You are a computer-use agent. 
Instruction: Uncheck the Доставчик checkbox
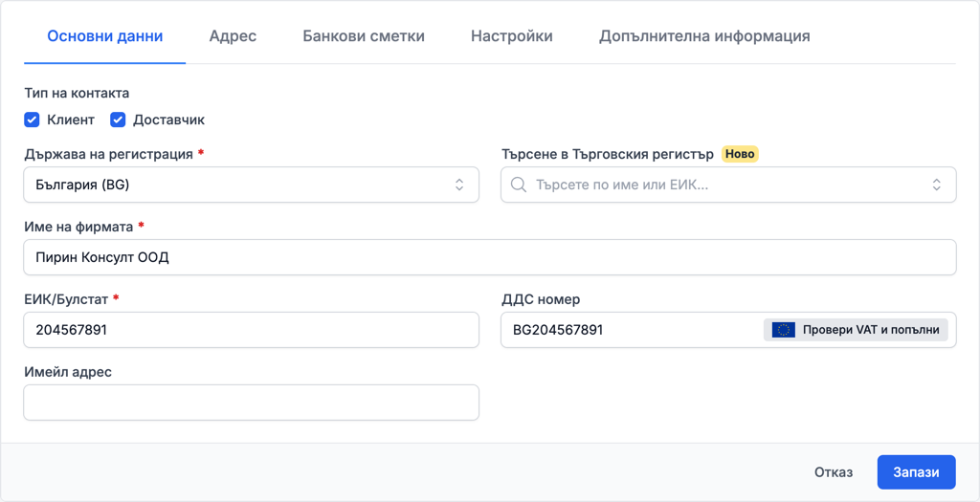[x=118, y=120]
